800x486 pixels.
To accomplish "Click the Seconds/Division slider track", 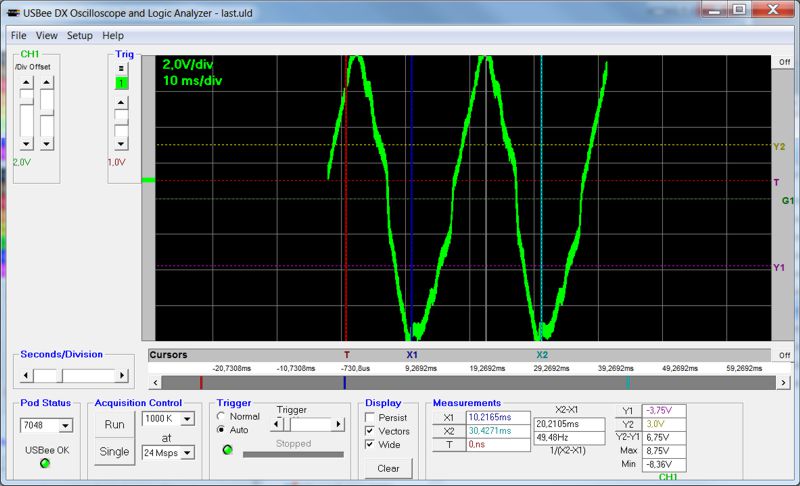I will pos(74,376).
